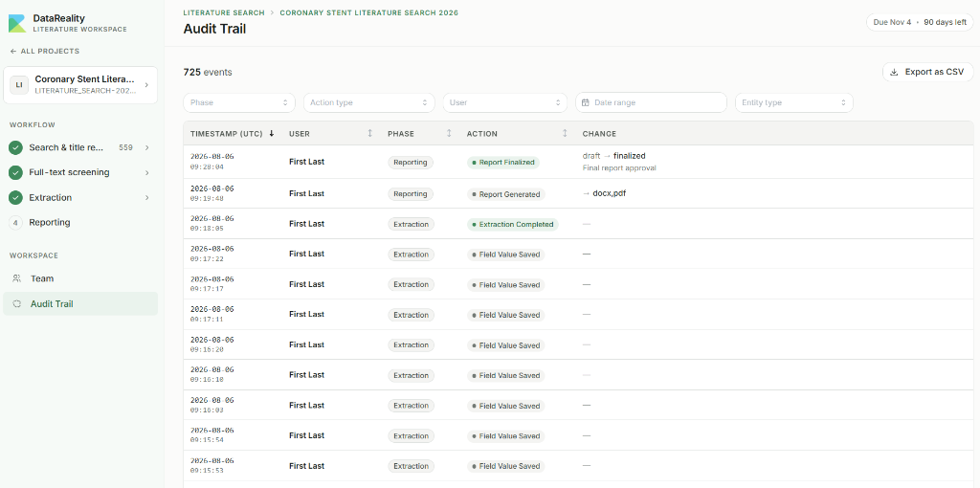Viewport: 980px width, 488px height.
Task: Expand chevron next to Search & title review
Action: pos(146,147)
